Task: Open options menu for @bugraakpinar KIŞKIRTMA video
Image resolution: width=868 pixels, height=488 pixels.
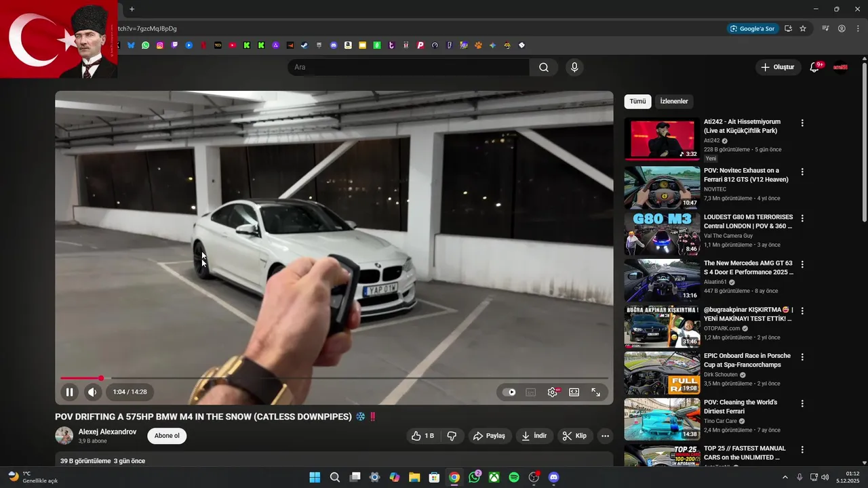Action: tap(802, 310)
